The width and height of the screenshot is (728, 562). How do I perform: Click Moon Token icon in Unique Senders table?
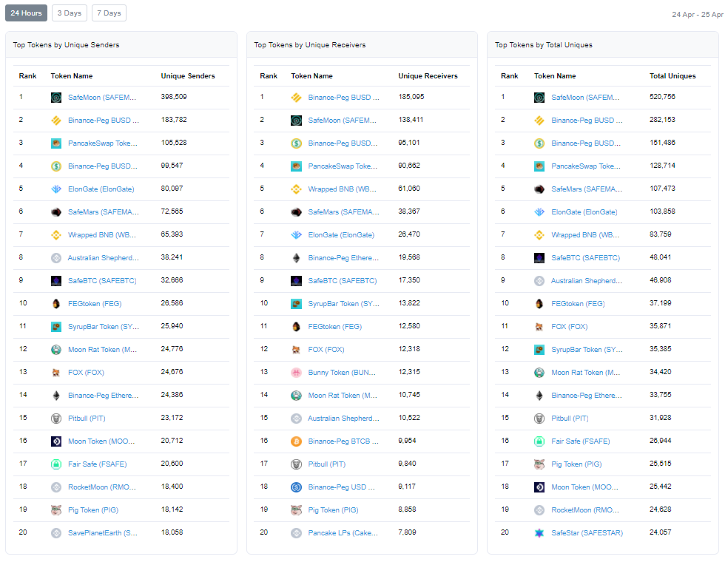click(56, 441)
